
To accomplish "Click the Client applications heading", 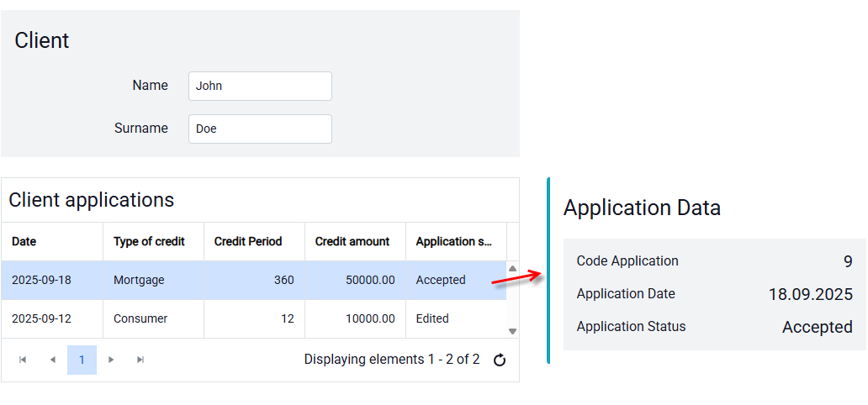I will pyautogui.click(x=92, y=200).
